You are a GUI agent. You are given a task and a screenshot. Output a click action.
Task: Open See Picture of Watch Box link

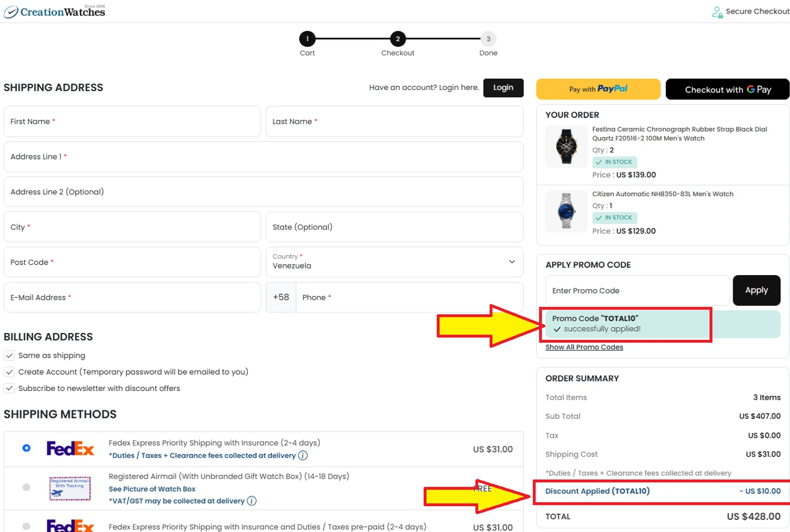pyautogui.click(x=152, y=489)
